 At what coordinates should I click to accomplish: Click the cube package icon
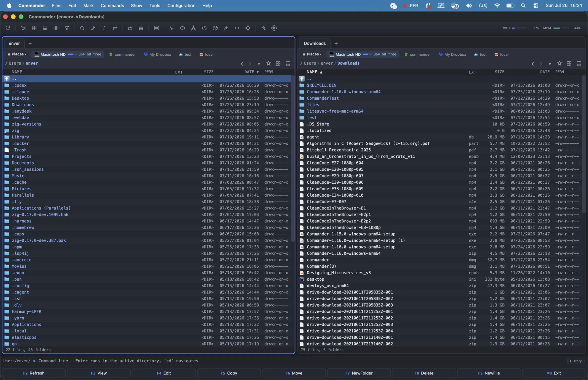215,28
